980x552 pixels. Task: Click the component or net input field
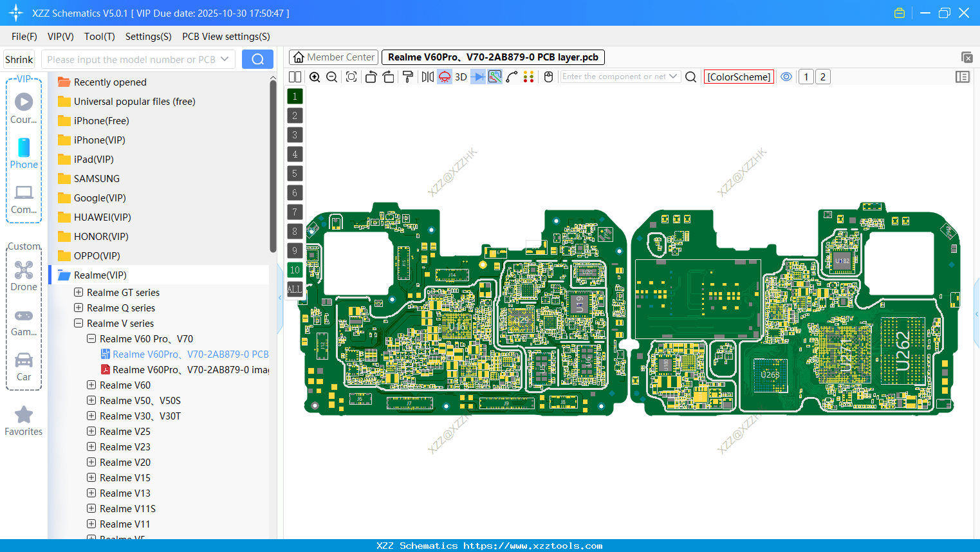pos(614,77)
